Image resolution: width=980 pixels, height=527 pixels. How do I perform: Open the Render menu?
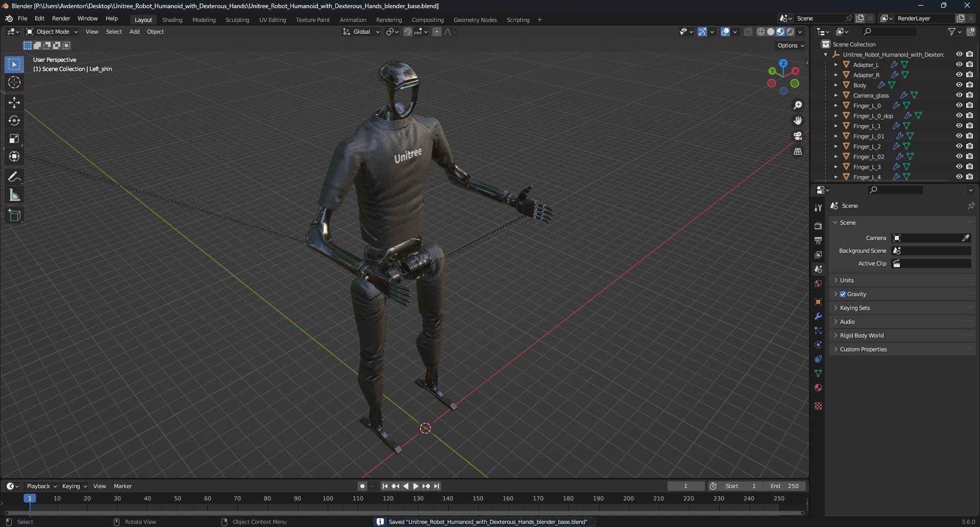point(61,18)
